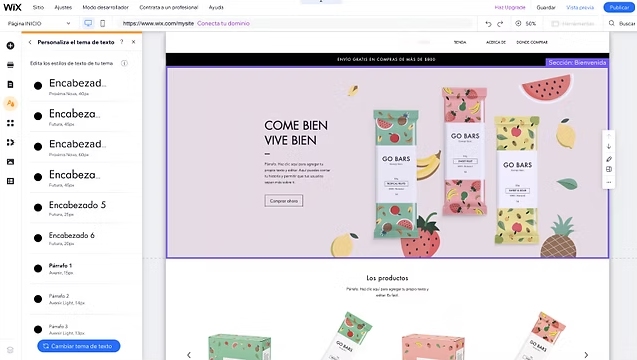
Task: Open the text theme panel help icon
Action: tap(121, 42)
